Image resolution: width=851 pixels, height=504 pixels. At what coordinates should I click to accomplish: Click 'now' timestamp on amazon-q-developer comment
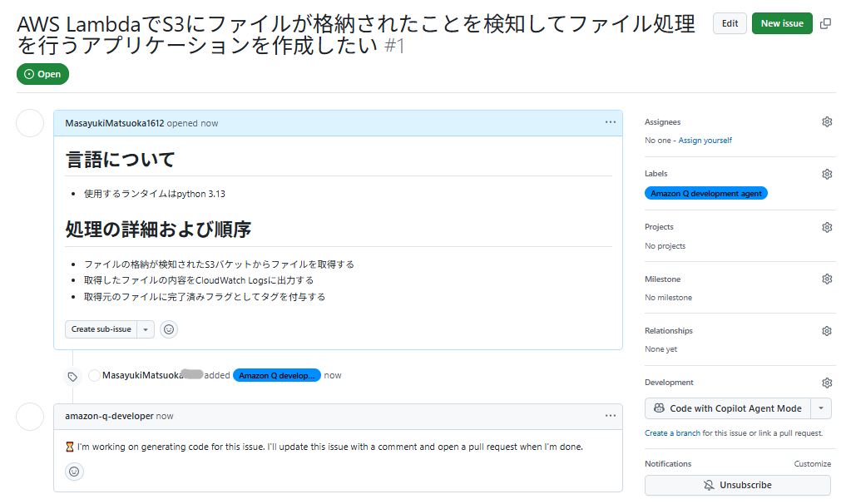(x=165, y=416)
